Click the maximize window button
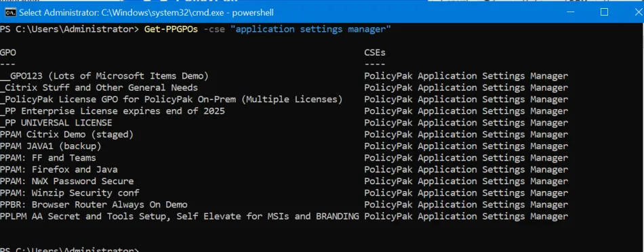Screen dimensions: 644x252 604,12
